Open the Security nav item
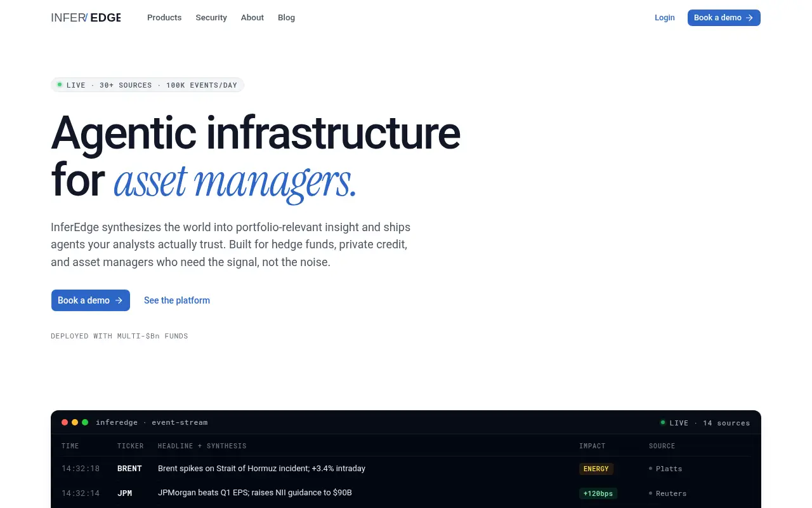Image resolution: width=812 pixels, height=508 pixels. 211,18
